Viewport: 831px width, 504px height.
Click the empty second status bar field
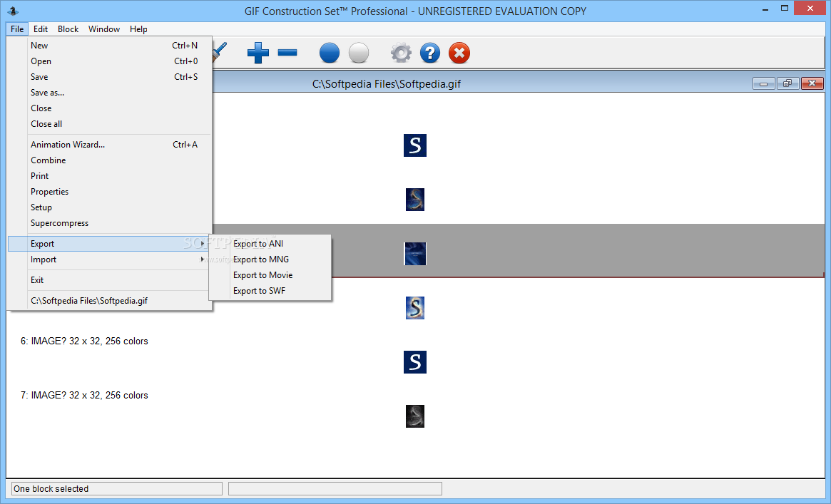click(x=335, y=488)
